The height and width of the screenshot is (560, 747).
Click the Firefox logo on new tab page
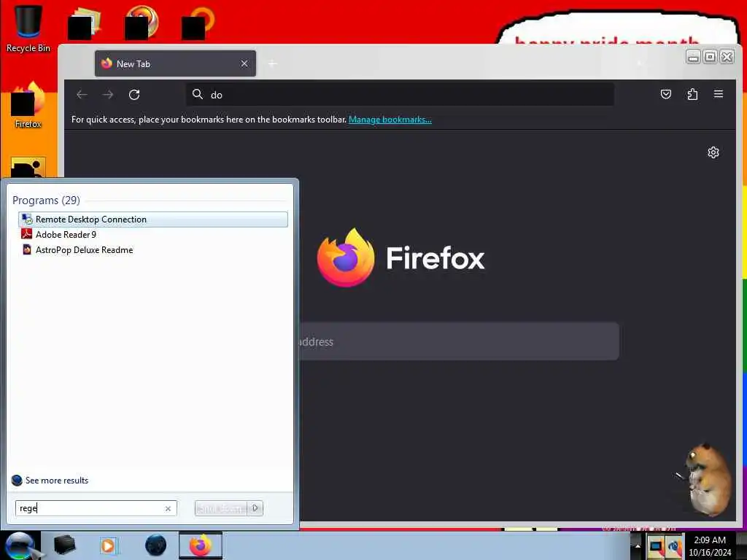point(347,257)
